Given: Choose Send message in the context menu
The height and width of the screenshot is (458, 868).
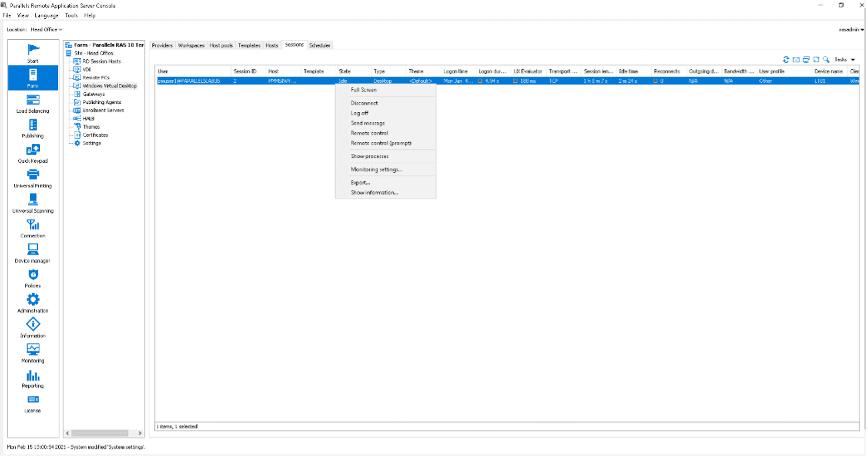Looking at the screenshot, I should (x=385, y=123).
